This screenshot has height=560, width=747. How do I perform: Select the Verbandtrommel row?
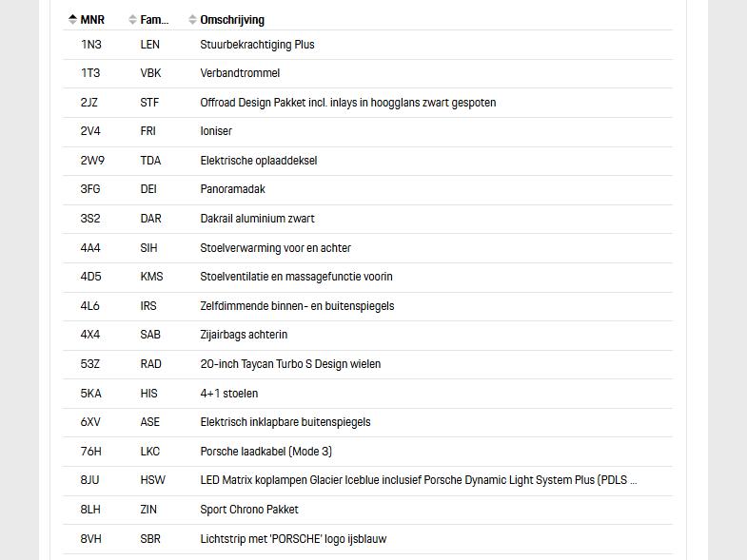coord(367,73)
